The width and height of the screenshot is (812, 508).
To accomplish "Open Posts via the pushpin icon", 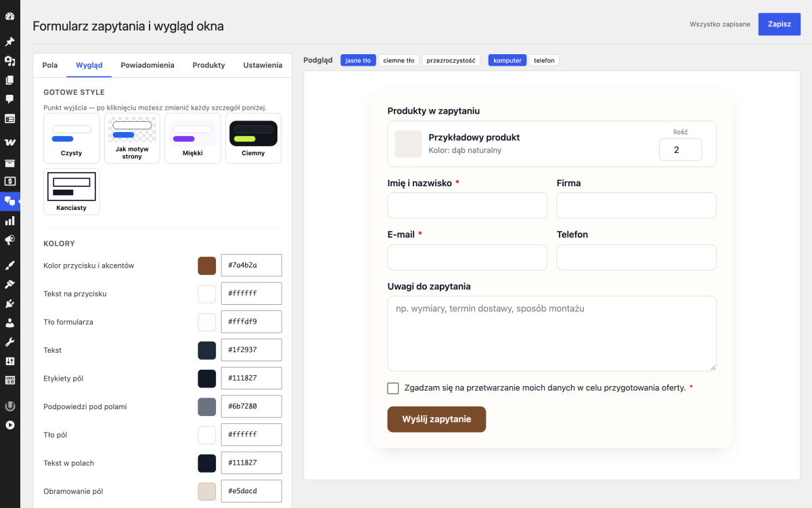I will 10,41.
